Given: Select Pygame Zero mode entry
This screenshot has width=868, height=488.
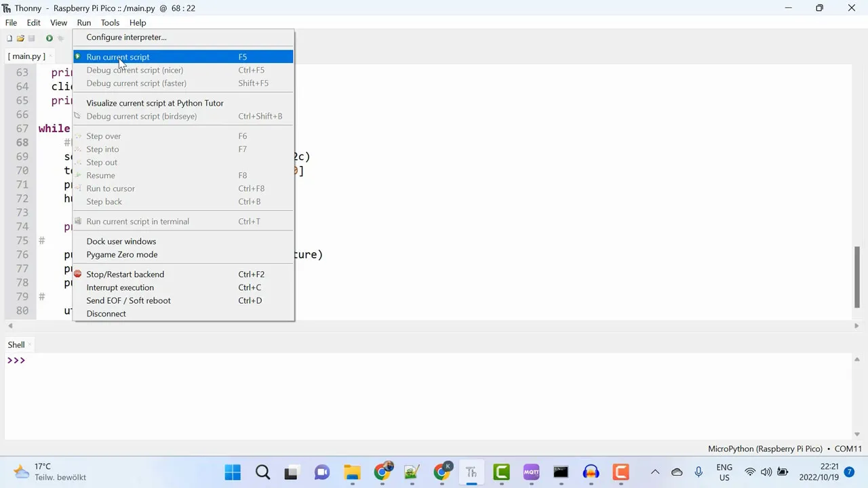Looking at the screenshot, I should click(183, 254).
